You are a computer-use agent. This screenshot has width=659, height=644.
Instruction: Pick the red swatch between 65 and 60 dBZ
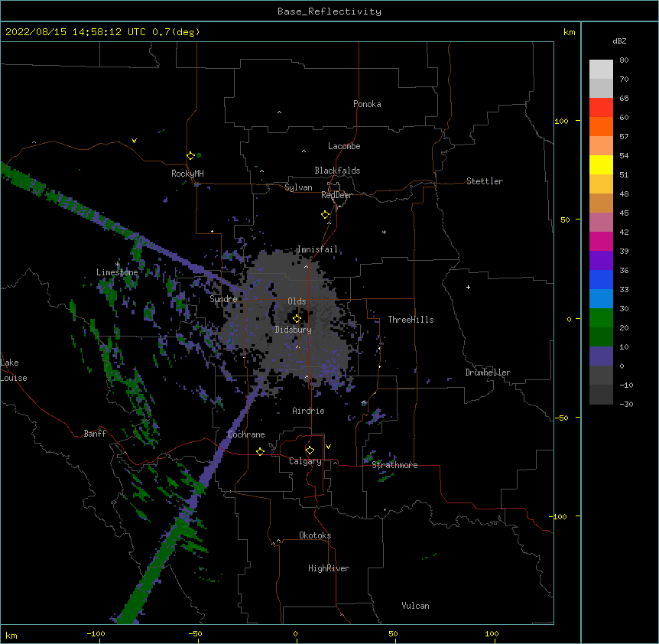click(x=601, y=107)
